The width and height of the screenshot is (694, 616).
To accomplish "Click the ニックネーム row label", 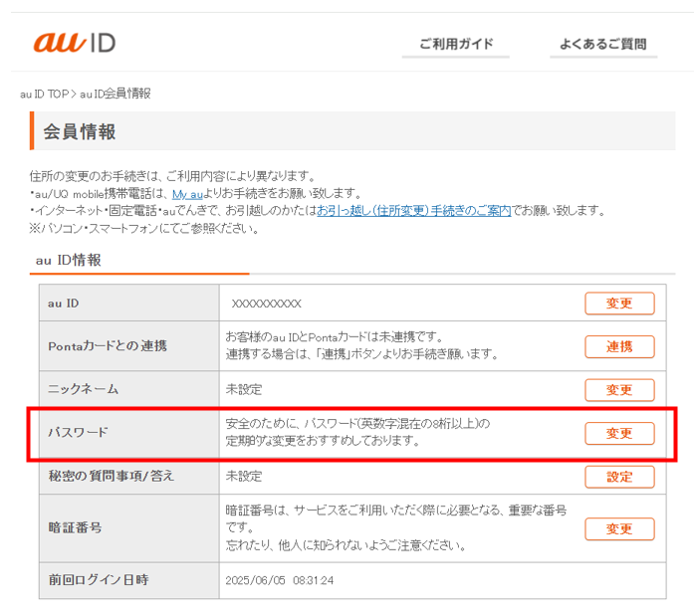I will point(83,389).
